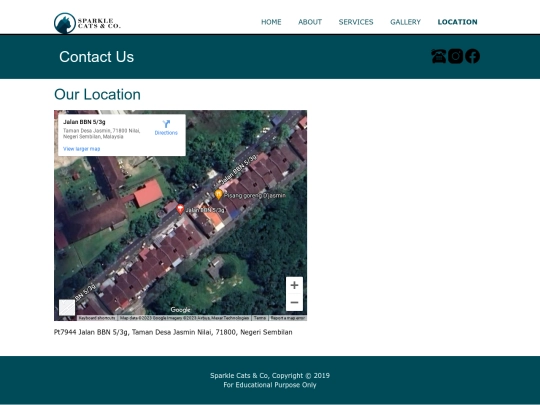Click the Contact Us heading

[96, 57]
